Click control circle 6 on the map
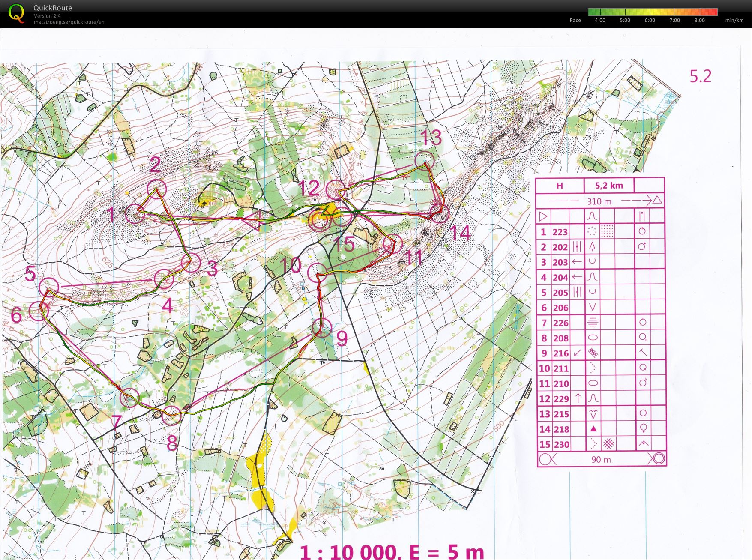The image size is (752, 560). pos(39,311)
